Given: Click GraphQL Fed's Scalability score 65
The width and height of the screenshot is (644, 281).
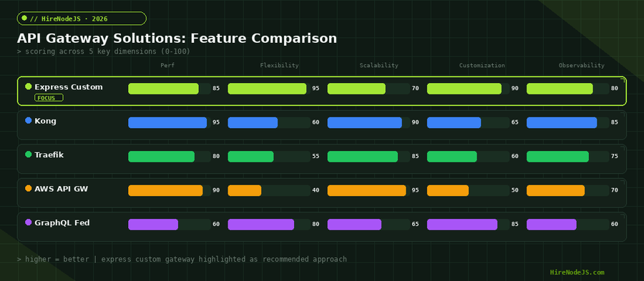Looking at the screenshot, I should [415, 224].
